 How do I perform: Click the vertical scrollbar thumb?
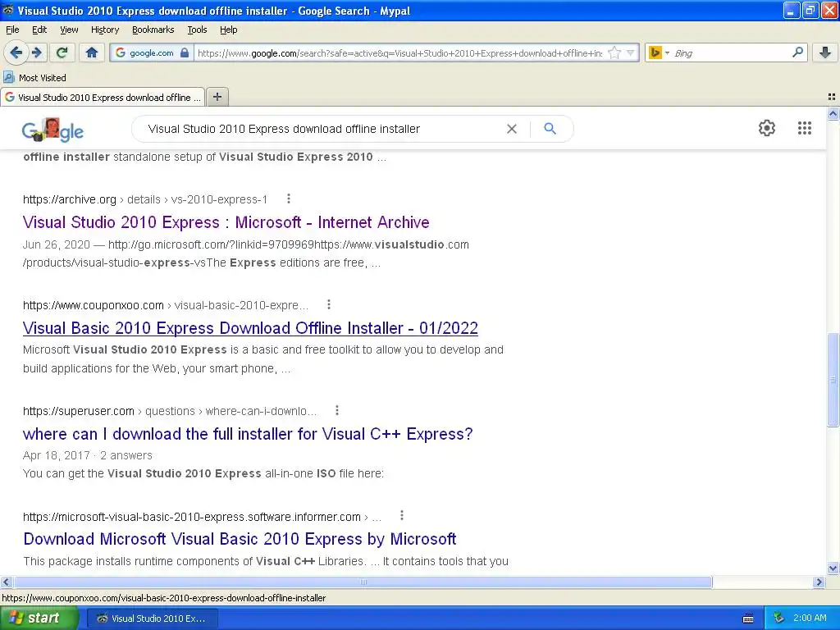click(x=833, y=380)
